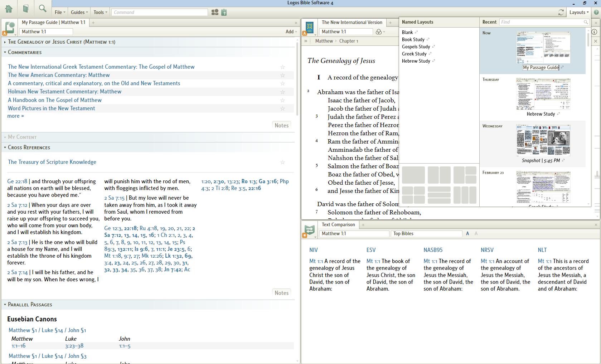Open the Add dropdown in Passage Guide
The image size is (601, 364).
point(291,32)
